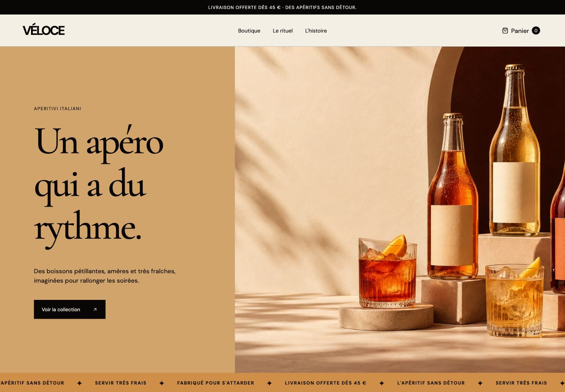Go to Le rituel page
Viewport: 565px width, 392px height.
click(283, 31)
